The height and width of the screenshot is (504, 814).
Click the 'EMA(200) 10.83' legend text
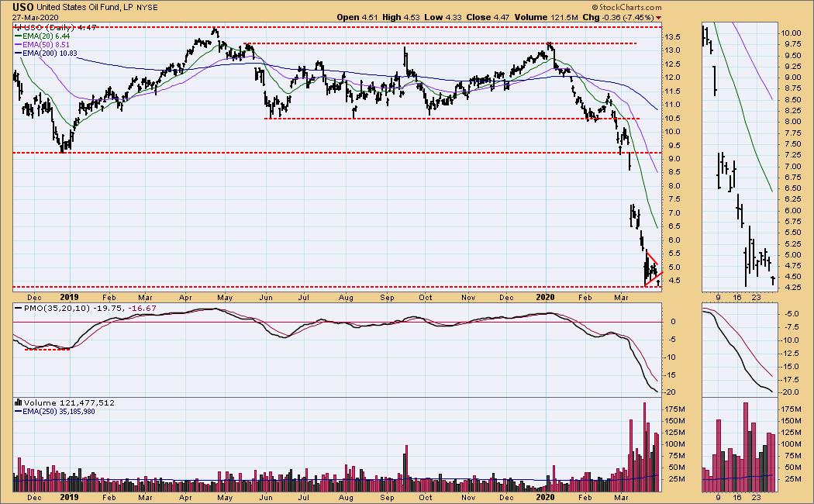[50, 54]
